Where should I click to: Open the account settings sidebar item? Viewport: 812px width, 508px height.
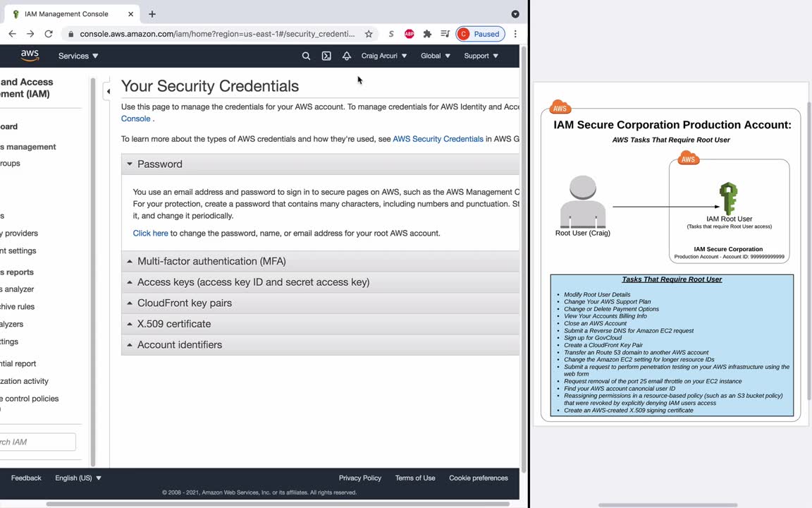click(18, 250)
